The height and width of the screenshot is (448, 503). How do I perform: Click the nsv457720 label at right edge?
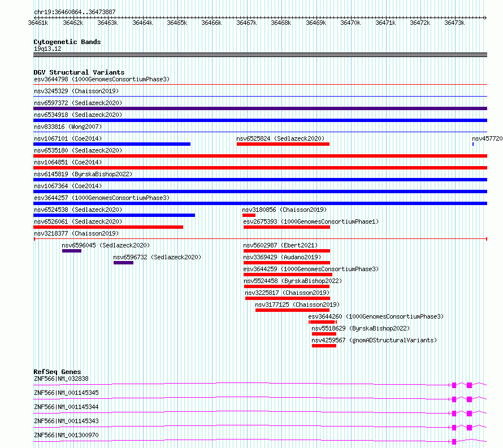487,138
